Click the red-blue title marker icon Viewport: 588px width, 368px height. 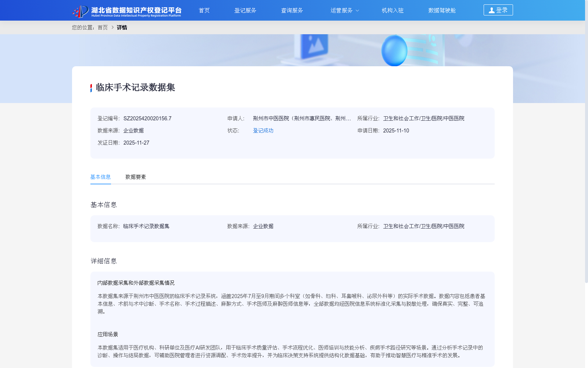[91, 88]
